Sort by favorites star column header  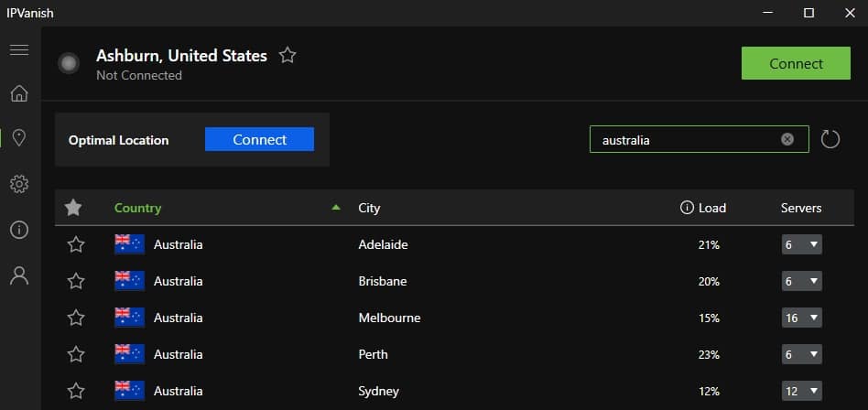pyautogui.click(x=73, y=208)
